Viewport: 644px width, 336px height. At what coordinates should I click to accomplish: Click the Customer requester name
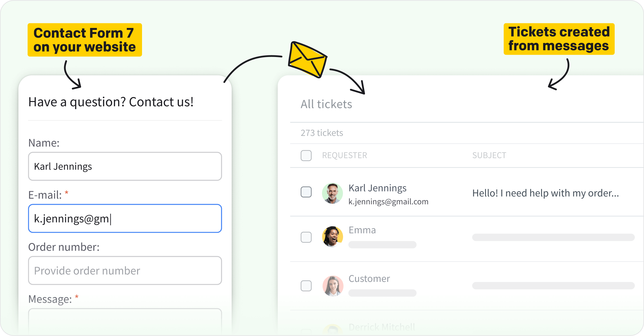[x=369, y=279]
